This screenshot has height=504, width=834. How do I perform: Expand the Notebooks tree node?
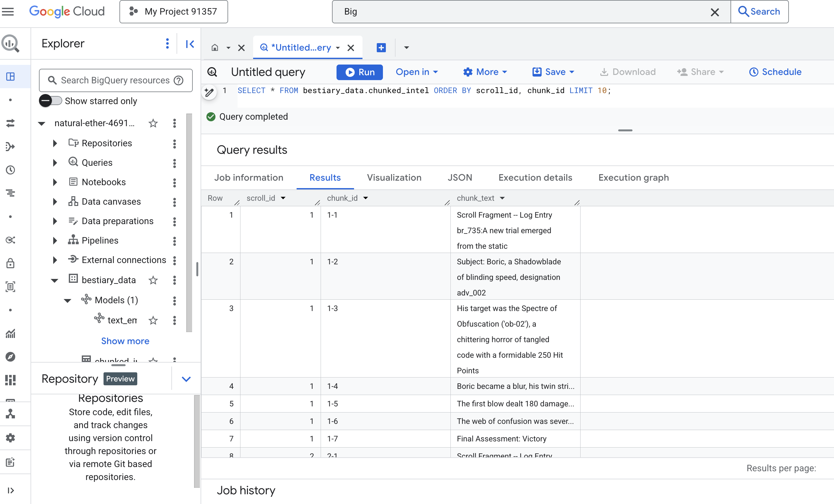[55, 182]
